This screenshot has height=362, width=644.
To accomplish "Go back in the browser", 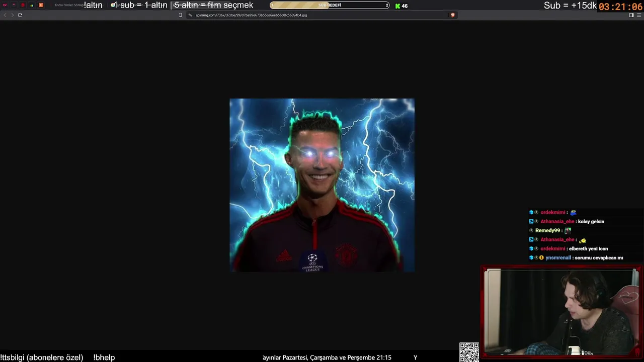I will tap(5, 15).
